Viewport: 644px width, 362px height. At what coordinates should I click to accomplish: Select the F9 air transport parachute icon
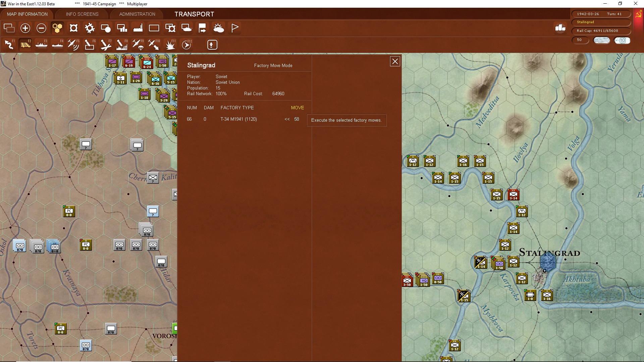pyautogui.click(x=138, y=45)
